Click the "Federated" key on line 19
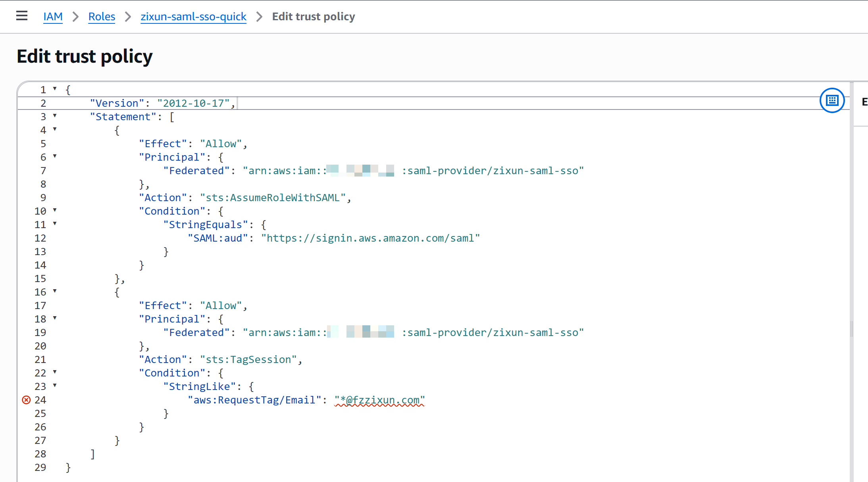Screen dimensions: 868x482 [x=196, y=332]
